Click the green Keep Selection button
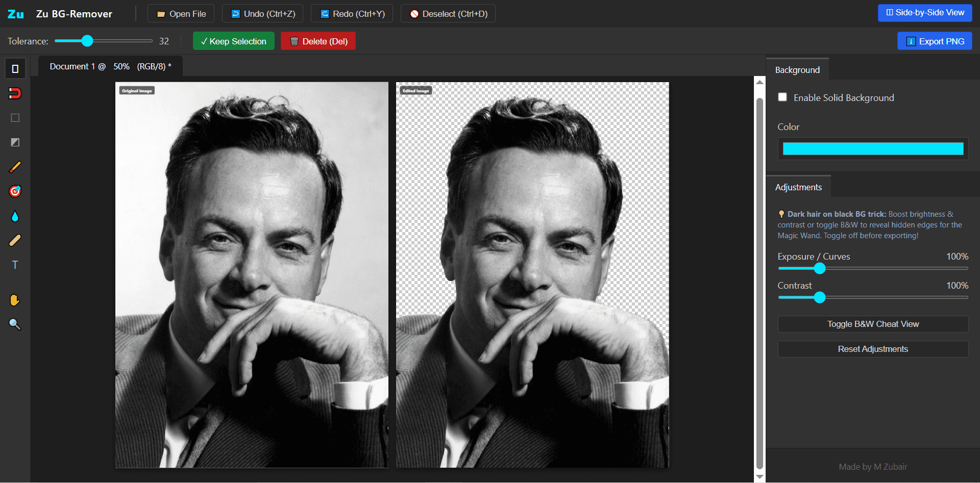980x483 pixels. coord(234,41)
